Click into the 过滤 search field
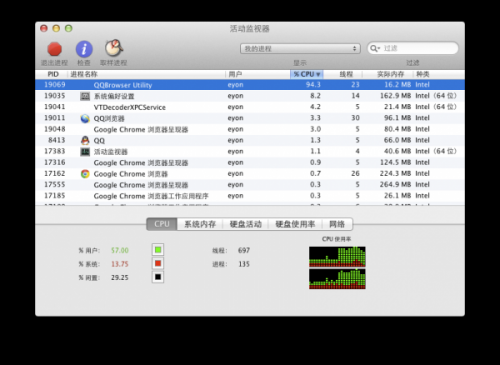Viewport: 500px width, 365px height. (x=413, y=48)
